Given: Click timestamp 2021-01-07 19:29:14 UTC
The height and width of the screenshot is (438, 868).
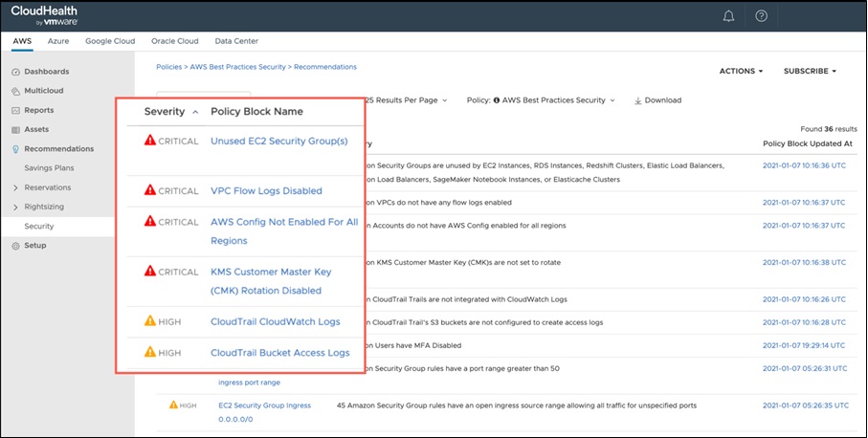Looking at the screenshot, I should pos(804,345).
